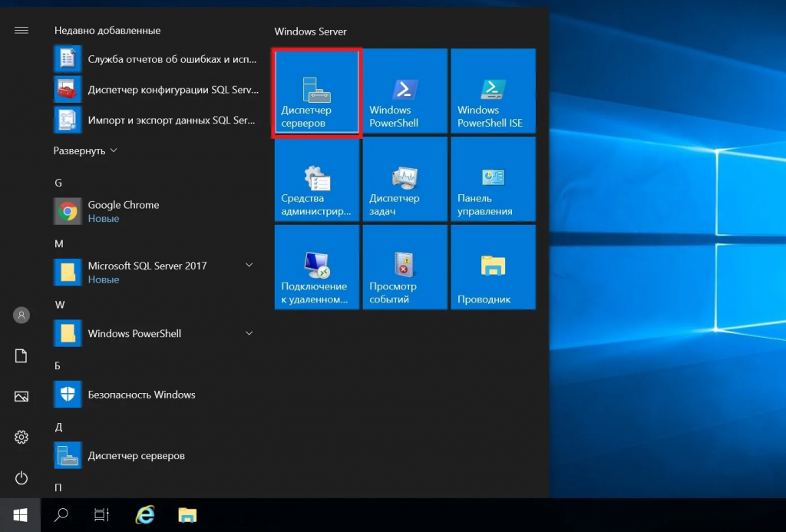Image resolution: width=786 pixels, height=532 pixels.
Task: Open the Просмотр событий tile
Action: tap(405, 267)
